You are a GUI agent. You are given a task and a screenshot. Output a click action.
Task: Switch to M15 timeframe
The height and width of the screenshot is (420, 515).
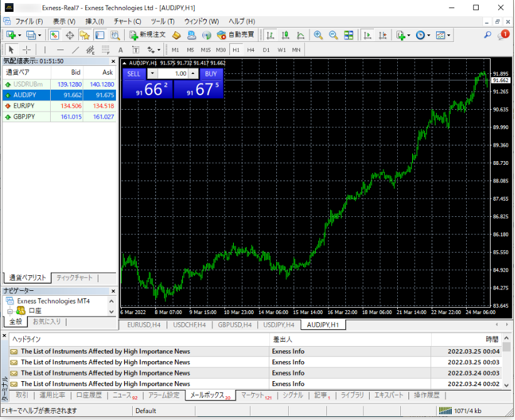tap(205, 50)
